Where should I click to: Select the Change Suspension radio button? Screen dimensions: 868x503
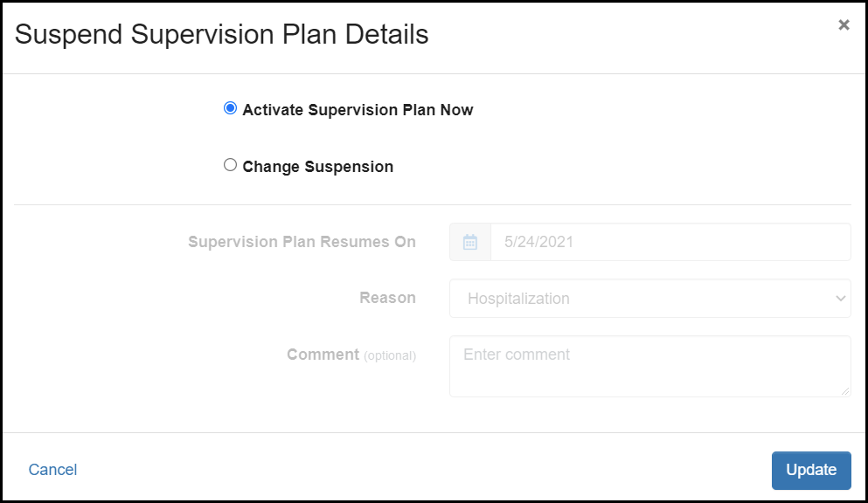(230, 165)
